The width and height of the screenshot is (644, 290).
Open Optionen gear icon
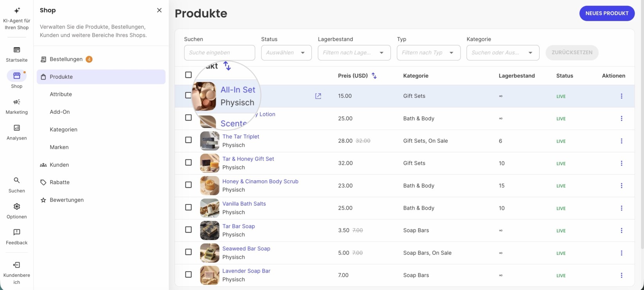coord(17,206)
